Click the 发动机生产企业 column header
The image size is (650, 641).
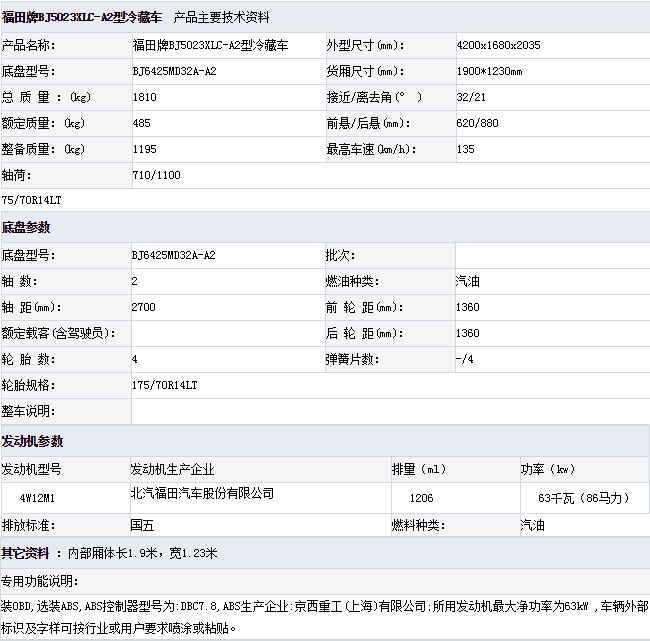point(172,469)
